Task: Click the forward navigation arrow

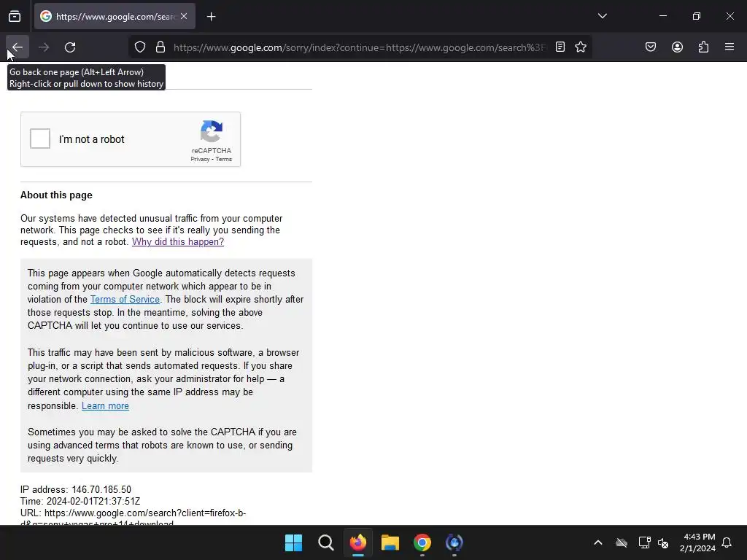Action: click(44, 47)
